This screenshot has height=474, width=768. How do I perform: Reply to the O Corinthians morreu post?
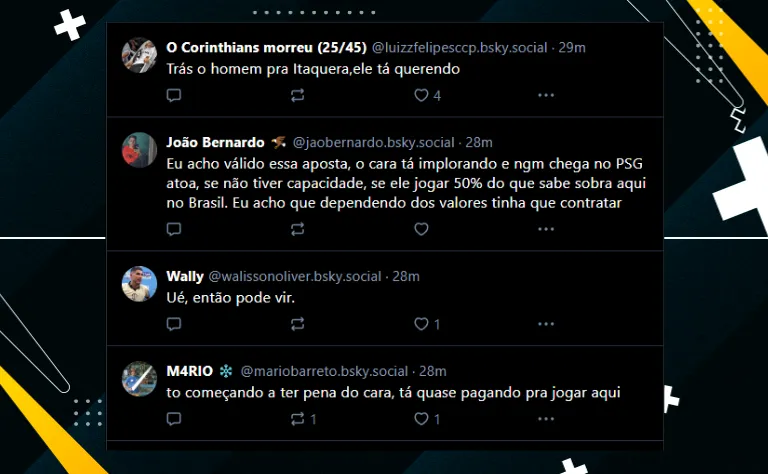click(174, 95)
